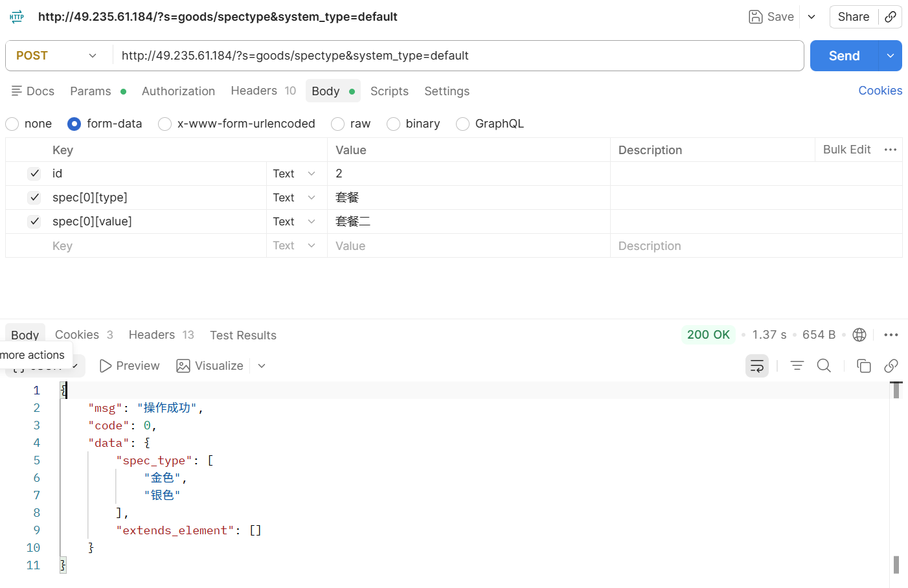This screenshot has height=588, width=908.
Task: Click the Share button
Action: point(854,17)
